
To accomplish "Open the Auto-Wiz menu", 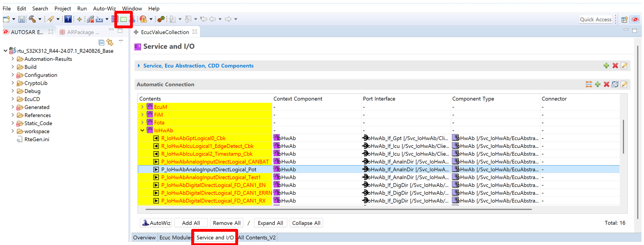I will click(104, 8).
